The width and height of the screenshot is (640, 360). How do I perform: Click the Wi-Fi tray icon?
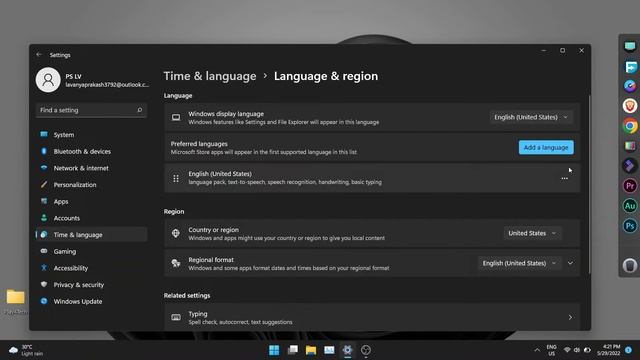(x=567, y=350)
